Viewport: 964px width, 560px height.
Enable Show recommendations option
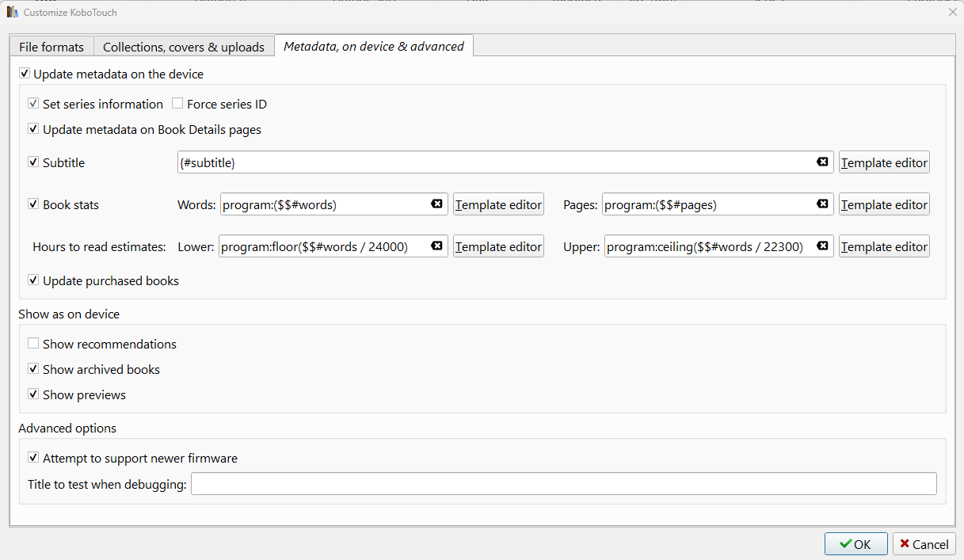coord(33,344)
